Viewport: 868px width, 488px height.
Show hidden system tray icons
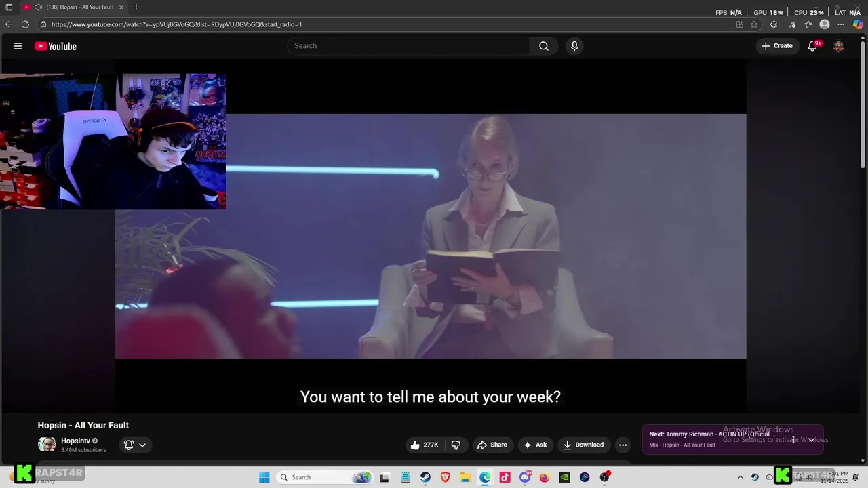coord(741,477)
